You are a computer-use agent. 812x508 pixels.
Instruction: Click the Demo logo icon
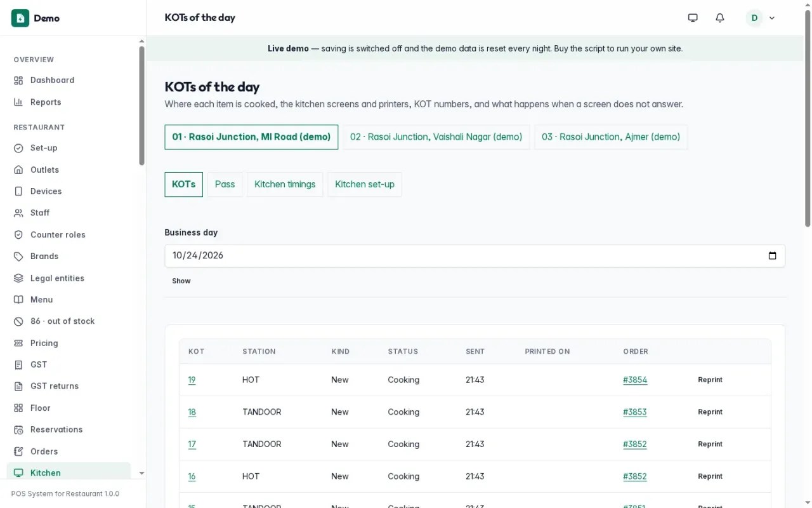(20, 18)
